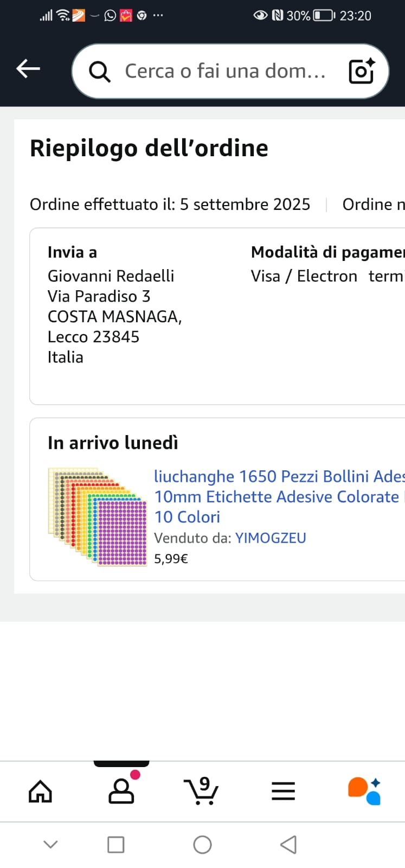Tap the search magnifier icon
This screenshot has width=405, height=868.
click(x=100, y=71)
